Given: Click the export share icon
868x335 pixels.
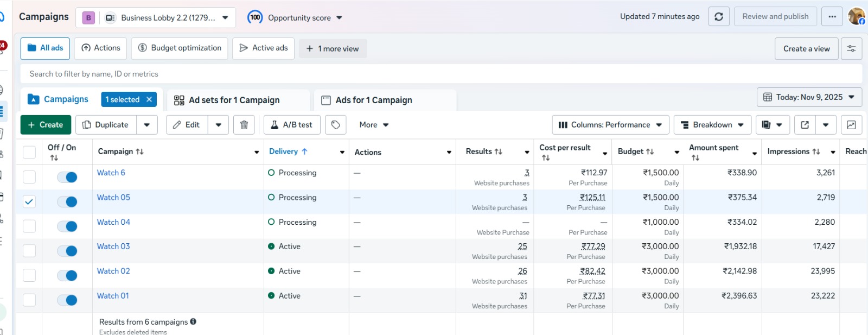Looking at the screenshot, I should 805,125.
